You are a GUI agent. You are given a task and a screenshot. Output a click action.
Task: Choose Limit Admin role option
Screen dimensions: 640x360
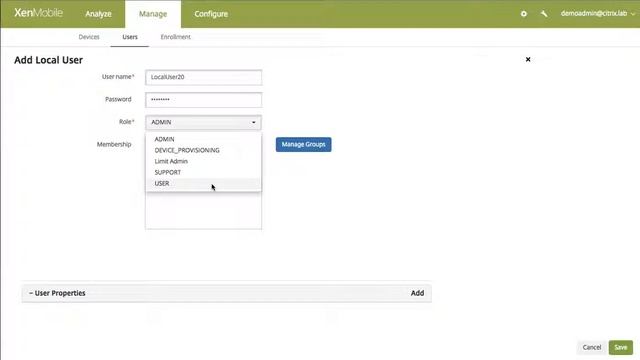click(x=203, y=161)
